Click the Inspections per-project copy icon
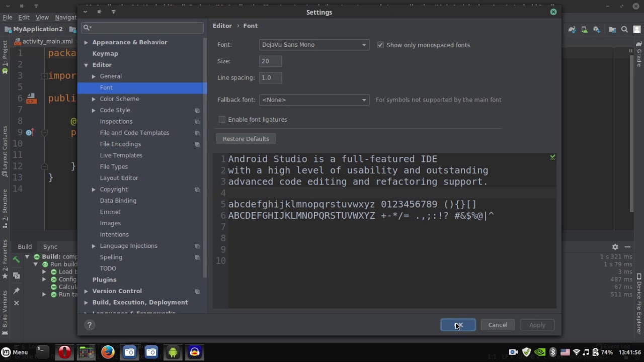This screenshot has height=362, width=644. 197,122
